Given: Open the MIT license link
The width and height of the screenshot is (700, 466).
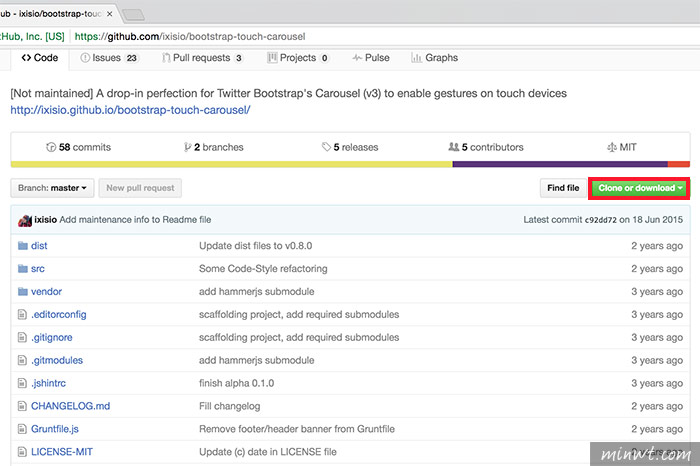Looking at the screenshot, I should coord(621,147).
